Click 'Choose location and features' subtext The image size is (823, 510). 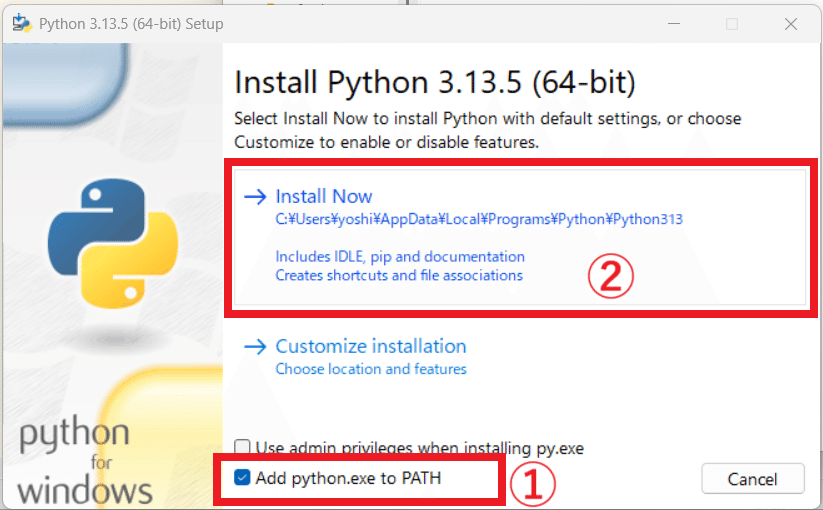click(371, 369)
